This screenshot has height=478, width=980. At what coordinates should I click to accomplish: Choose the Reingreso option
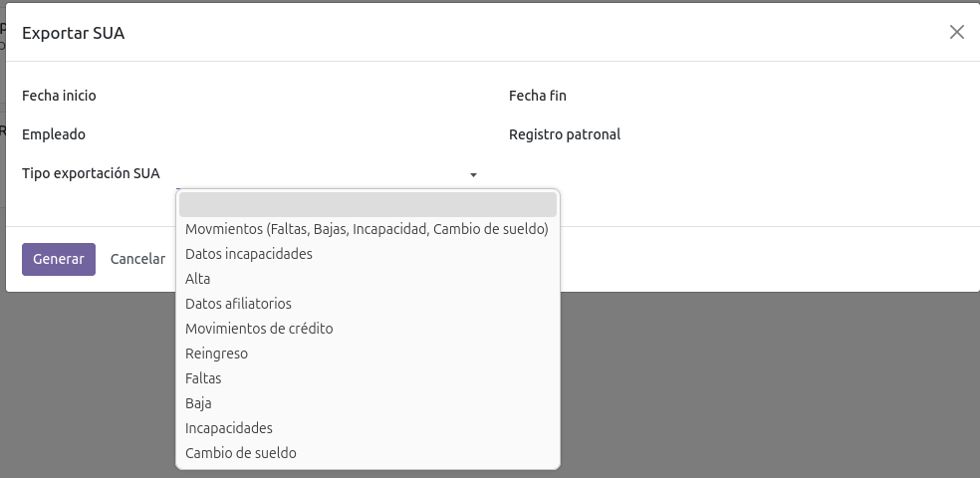click(x=216, y=354)
